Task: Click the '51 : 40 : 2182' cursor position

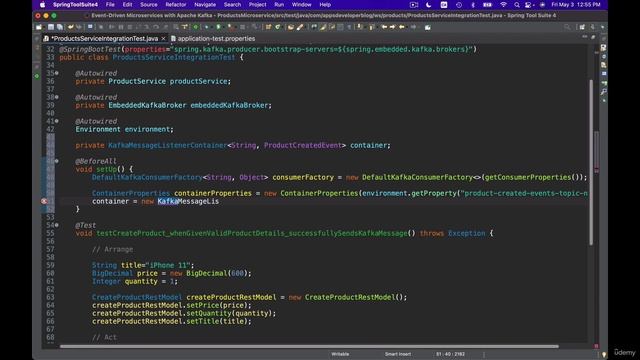Action: (450, 354)
